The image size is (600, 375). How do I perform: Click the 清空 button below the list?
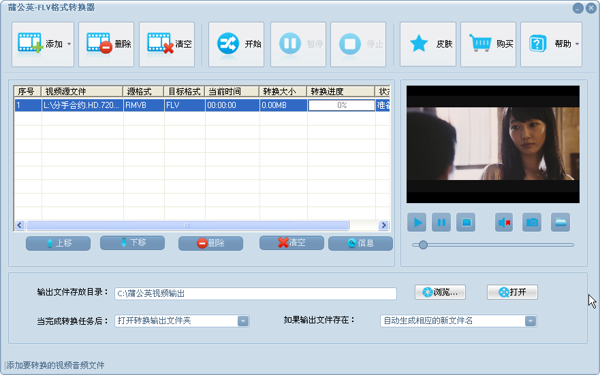coord(292,243)
